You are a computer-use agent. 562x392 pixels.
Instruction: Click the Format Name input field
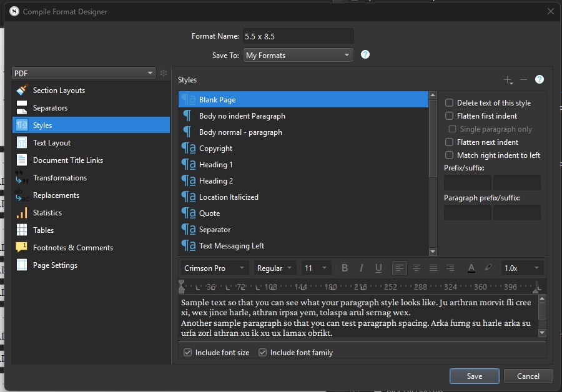pyautogui.click(x=298, y=36)
